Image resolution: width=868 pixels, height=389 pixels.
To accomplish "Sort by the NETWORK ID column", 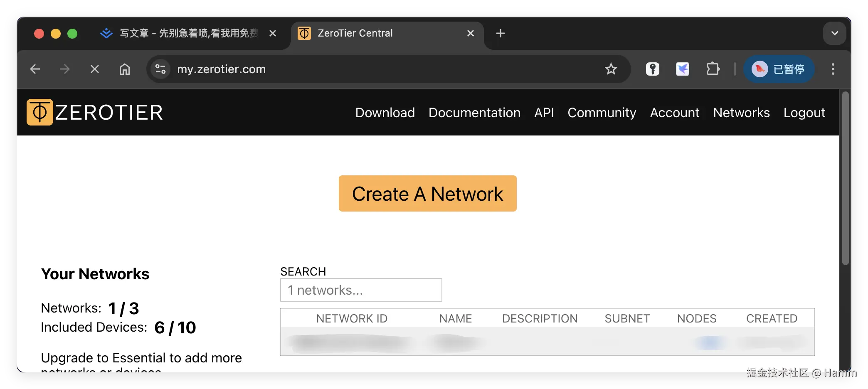I will pos(352,318).
